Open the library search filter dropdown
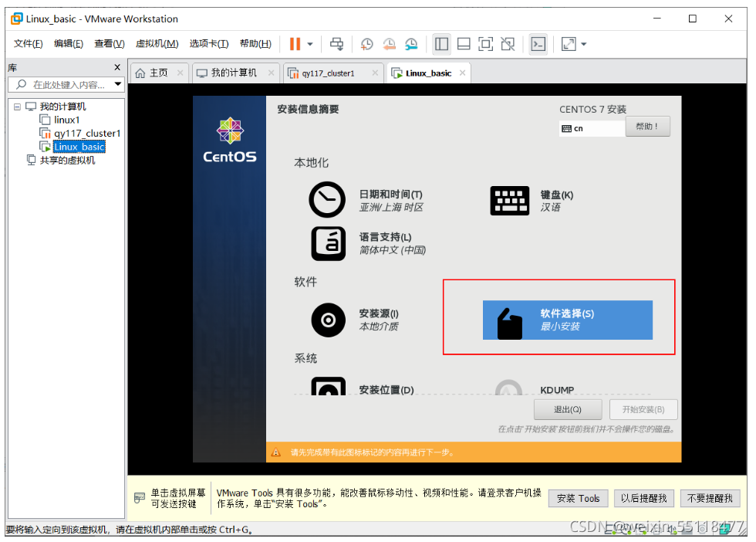The width and height of the screenshot is (756, 542). (x=117, y=84)
